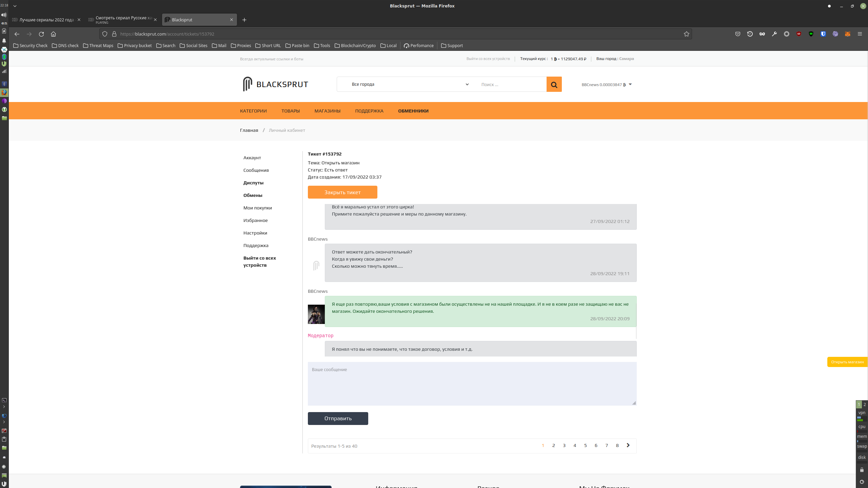Open the history clock toolbar icon
This screenshot has height=488, width=868.
(x=750, y=34)
